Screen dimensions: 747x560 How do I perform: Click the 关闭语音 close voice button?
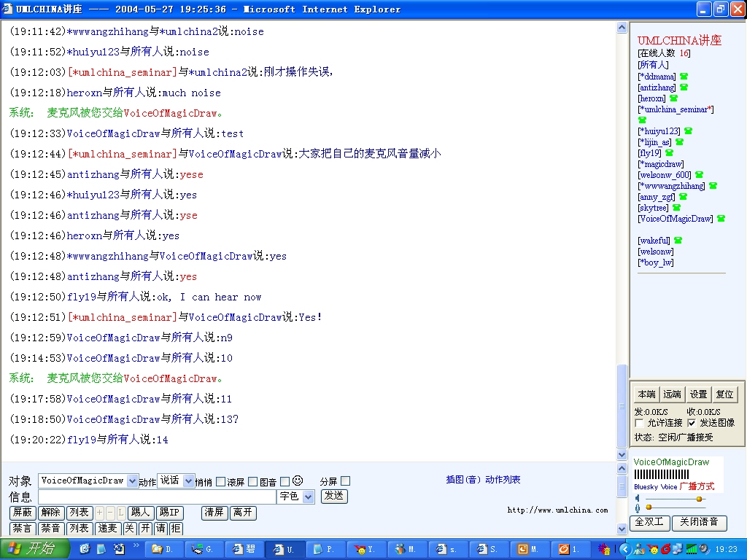point(699,522)
